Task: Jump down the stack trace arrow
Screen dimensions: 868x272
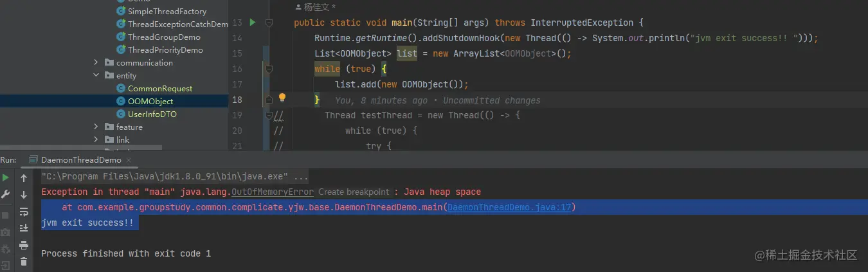Action: coord(24,194)
